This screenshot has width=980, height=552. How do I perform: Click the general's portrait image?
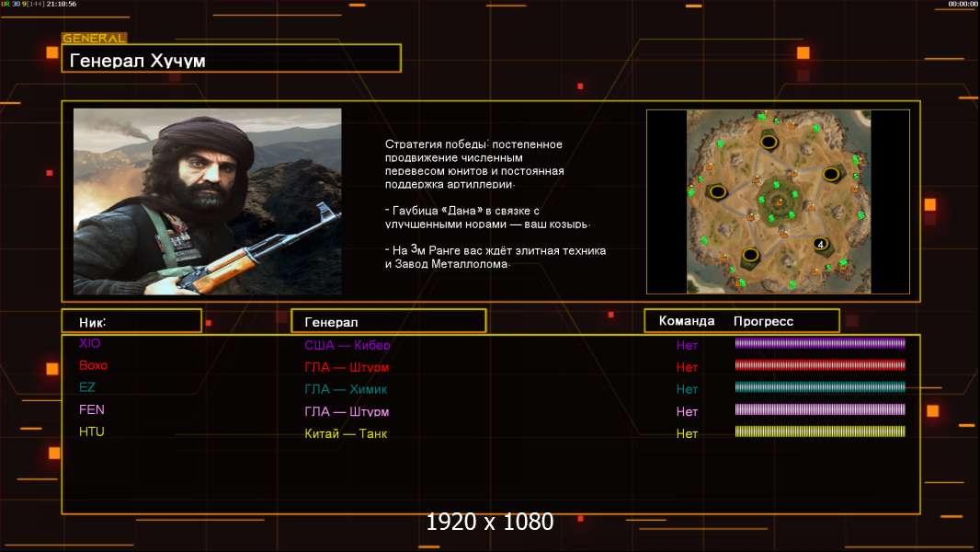coord(207,201)
